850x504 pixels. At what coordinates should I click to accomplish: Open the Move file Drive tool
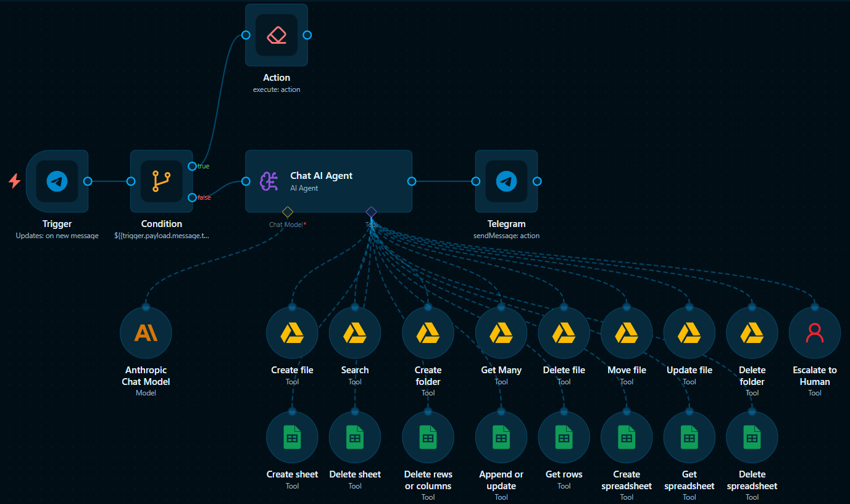627,333
